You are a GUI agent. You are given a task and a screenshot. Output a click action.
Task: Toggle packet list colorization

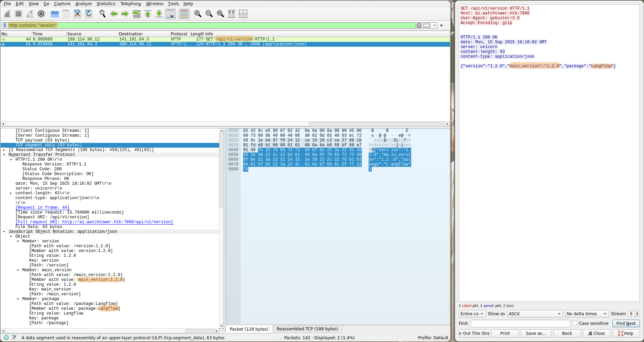click(184, 14)
